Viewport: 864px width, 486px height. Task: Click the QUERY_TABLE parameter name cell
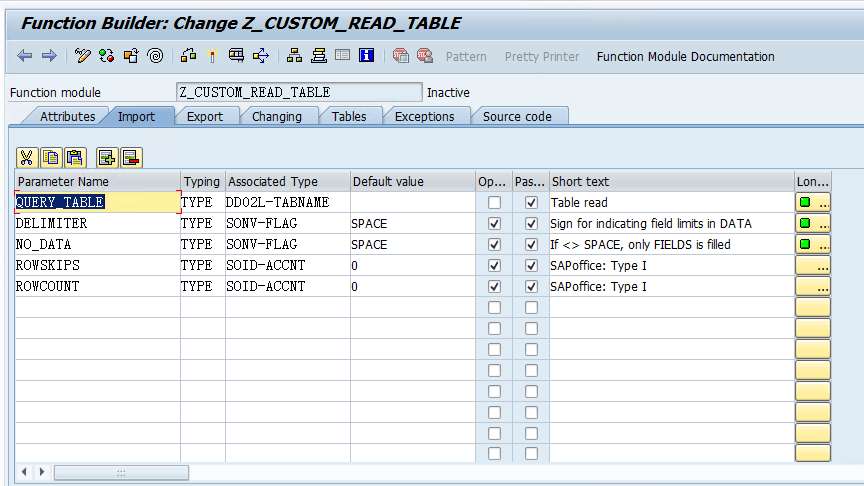pyautogui.click(x=98, y=202)
